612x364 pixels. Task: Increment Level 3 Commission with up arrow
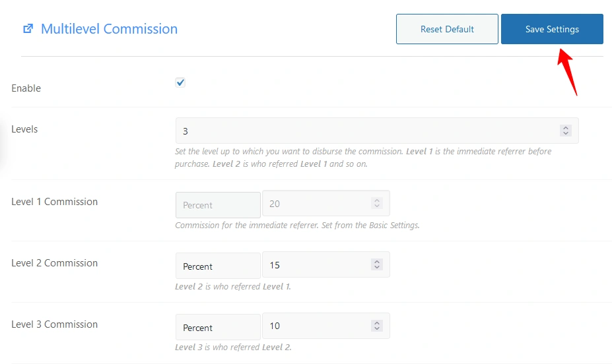tap(377, 322)
